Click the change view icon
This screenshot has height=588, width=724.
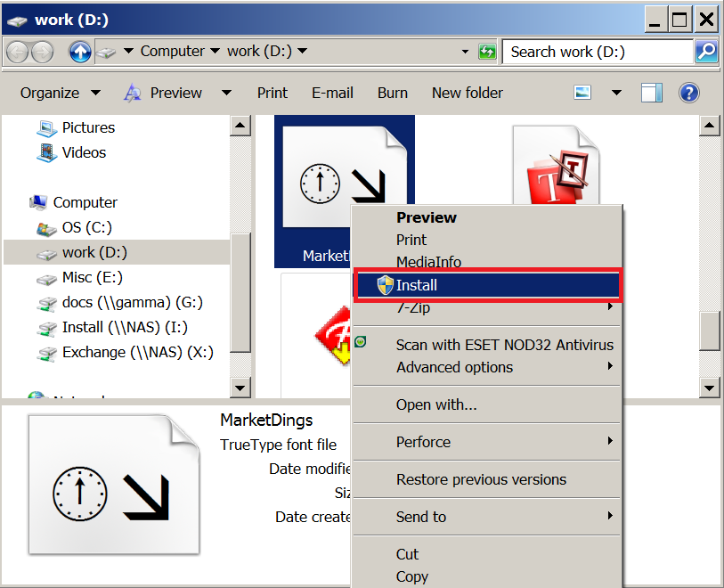tap(582, 93)
